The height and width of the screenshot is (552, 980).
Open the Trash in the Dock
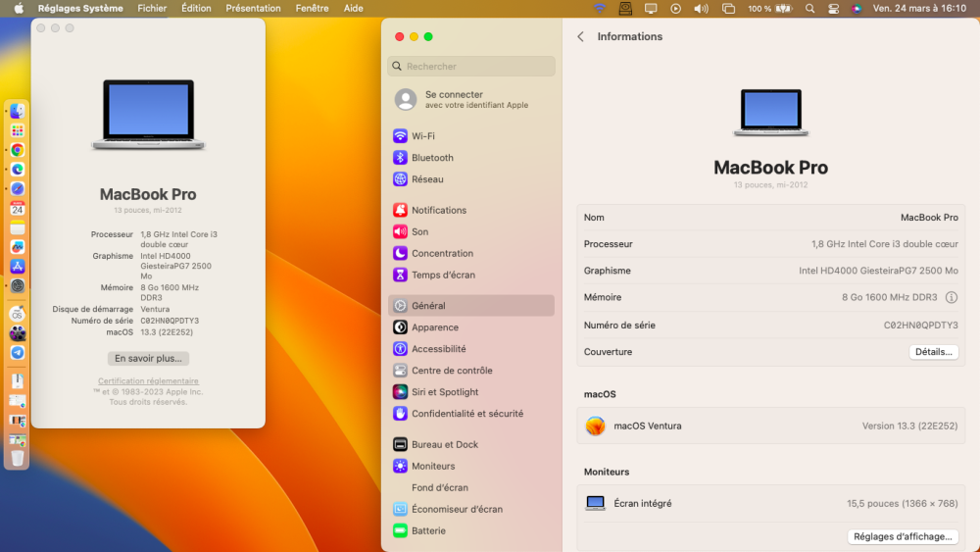(x=18, y=458)
